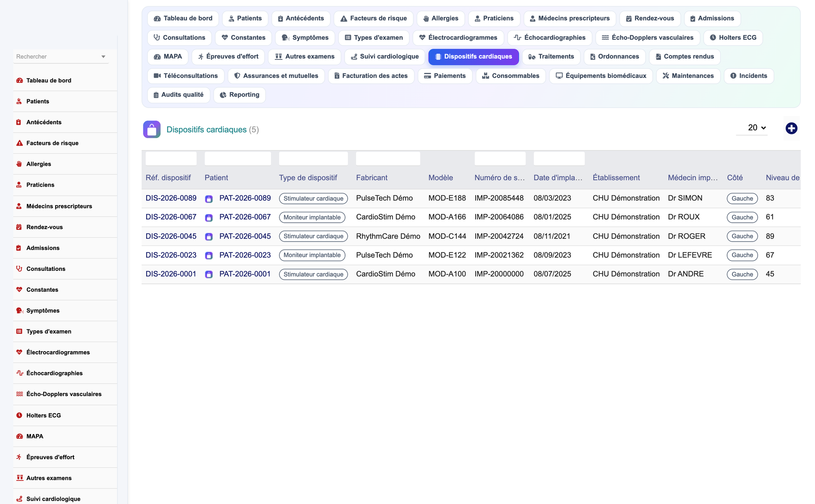The width and height of the screenshot is (815, 504).
Task: Click Gauche badge in Dr LEFEVRE row
Action: 742,255
